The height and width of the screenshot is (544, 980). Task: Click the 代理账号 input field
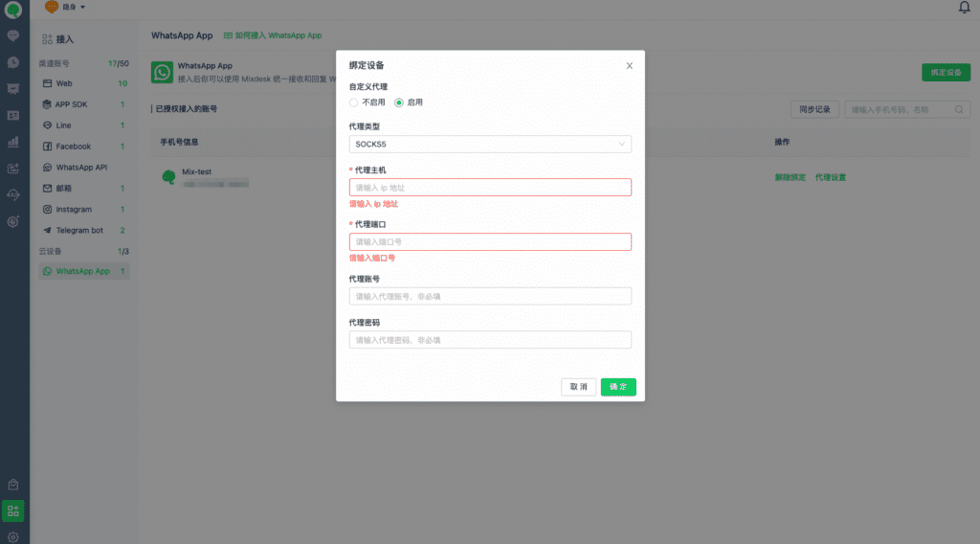click(490, 297)
